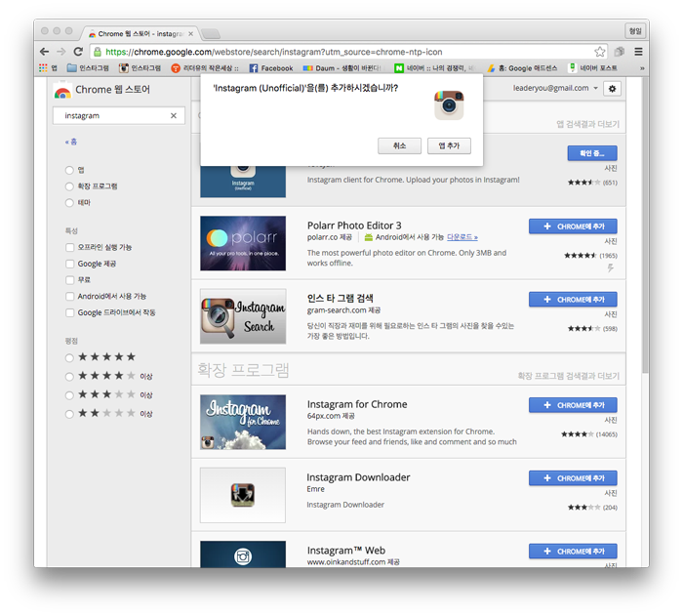This screenshot has width=683, height=616.
Task: Click the Chrome Web Store logo
Action: (x=62, y=90)
